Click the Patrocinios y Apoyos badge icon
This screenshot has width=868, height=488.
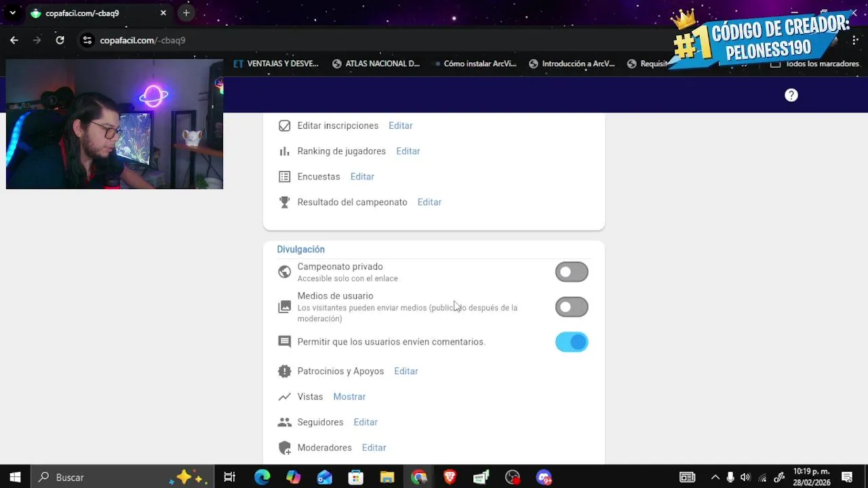pos(285,371)
